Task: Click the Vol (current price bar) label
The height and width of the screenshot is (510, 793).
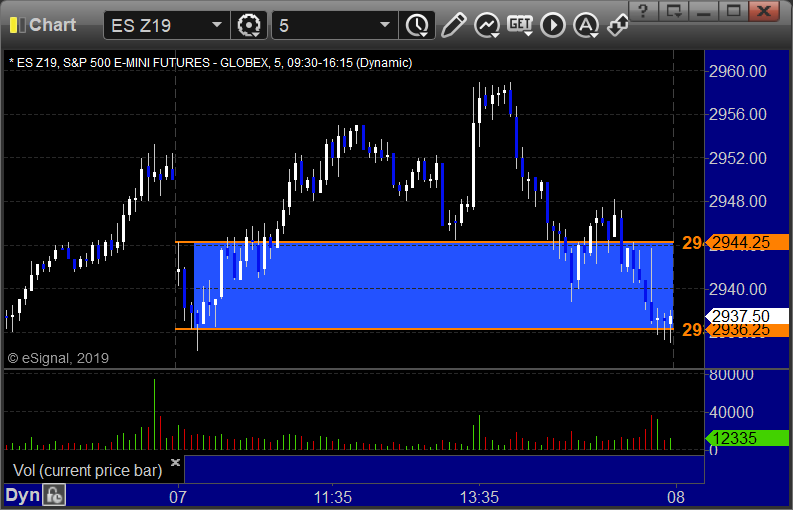Action: (x=87, y=471)
